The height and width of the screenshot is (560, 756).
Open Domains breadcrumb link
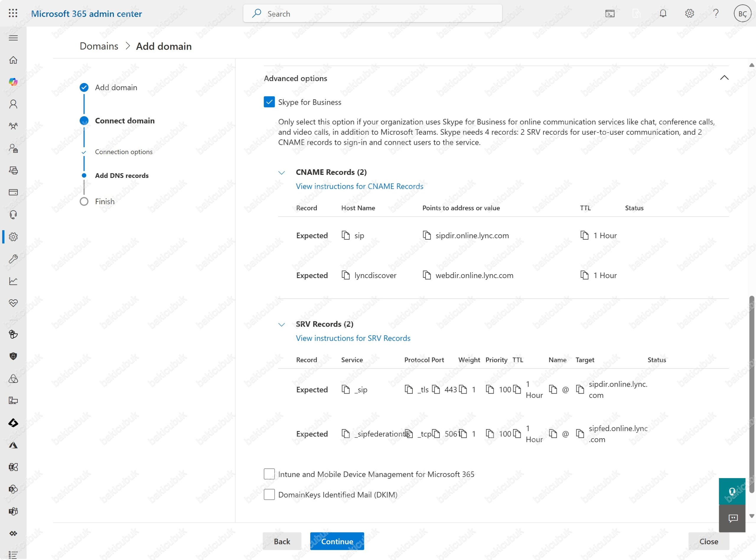[x=99, y=46]
